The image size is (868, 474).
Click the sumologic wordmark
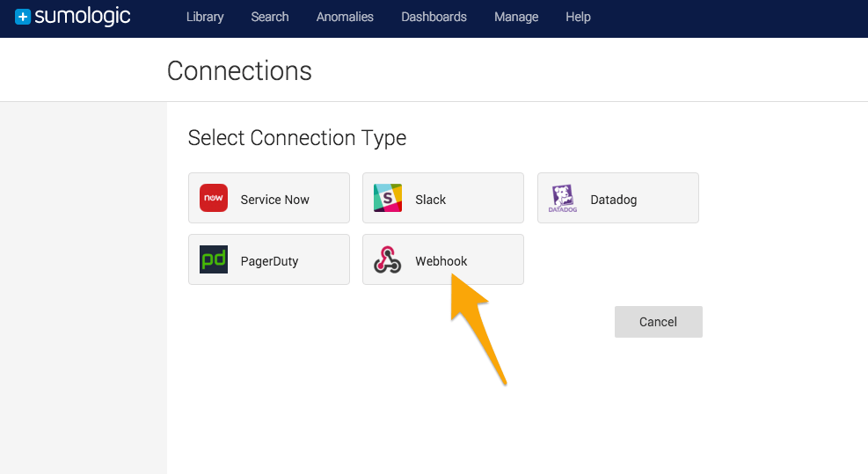[83, 17]
